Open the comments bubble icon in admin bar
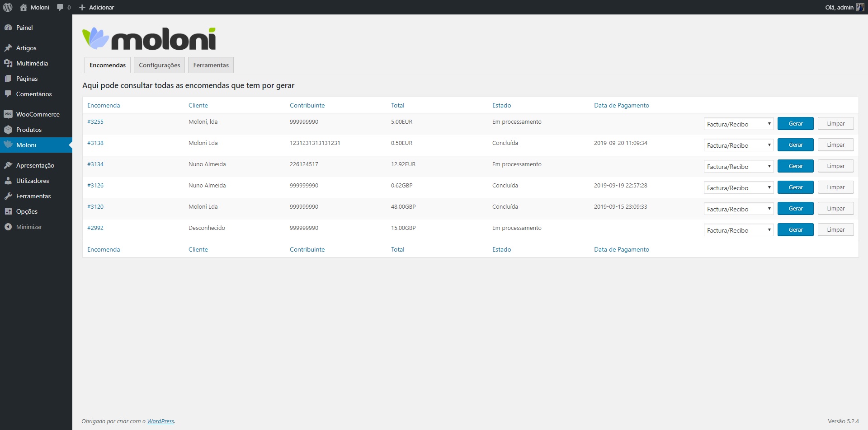Image resolution: width=868 pixels, height=430 pixels. pos(60,8)
